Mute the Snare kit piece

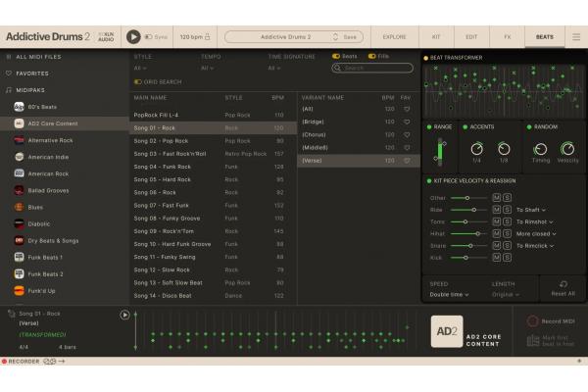pyautogui.click(x=497, y=246)
